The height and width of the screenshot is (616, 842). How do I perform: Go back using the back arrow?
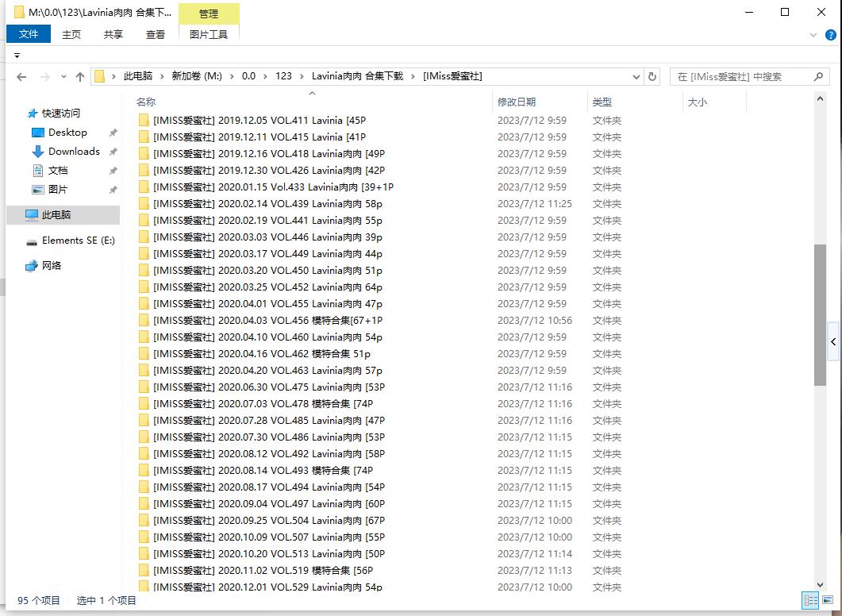pyautogui.click(x=21, y=77)
